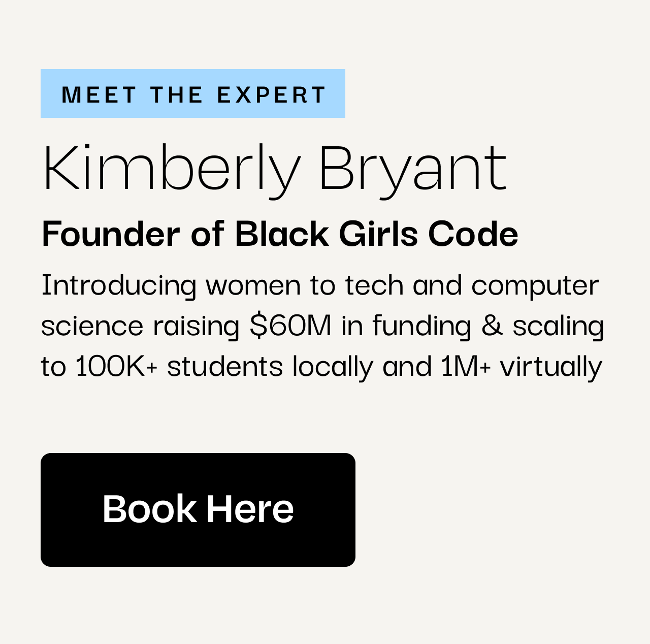The height and width of the screenshot is (644, 650).
Task: Click the word Code in the subtitle
Action: pyautogui.click(x=473, y=234)
